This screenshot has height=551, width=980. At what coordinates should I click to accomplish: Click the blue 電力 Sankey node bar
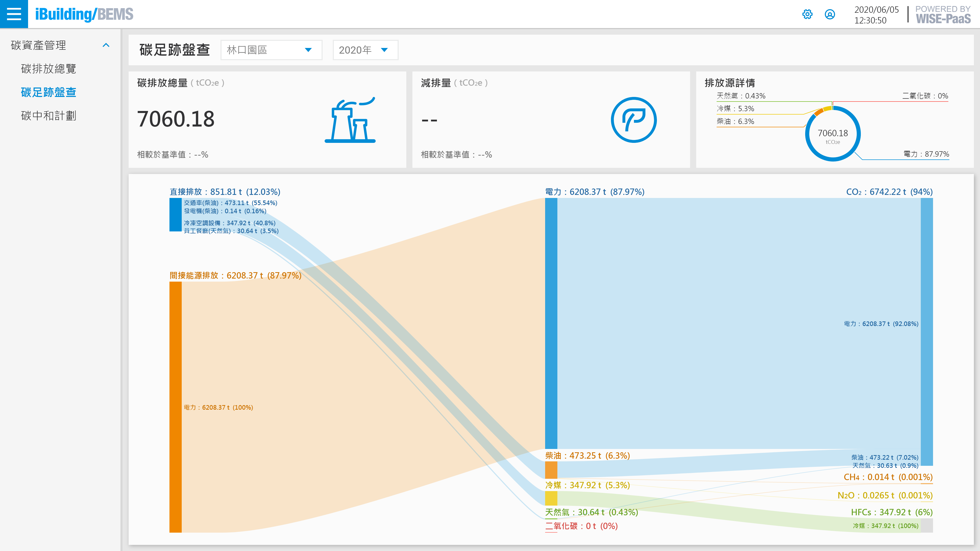[551, 323]
